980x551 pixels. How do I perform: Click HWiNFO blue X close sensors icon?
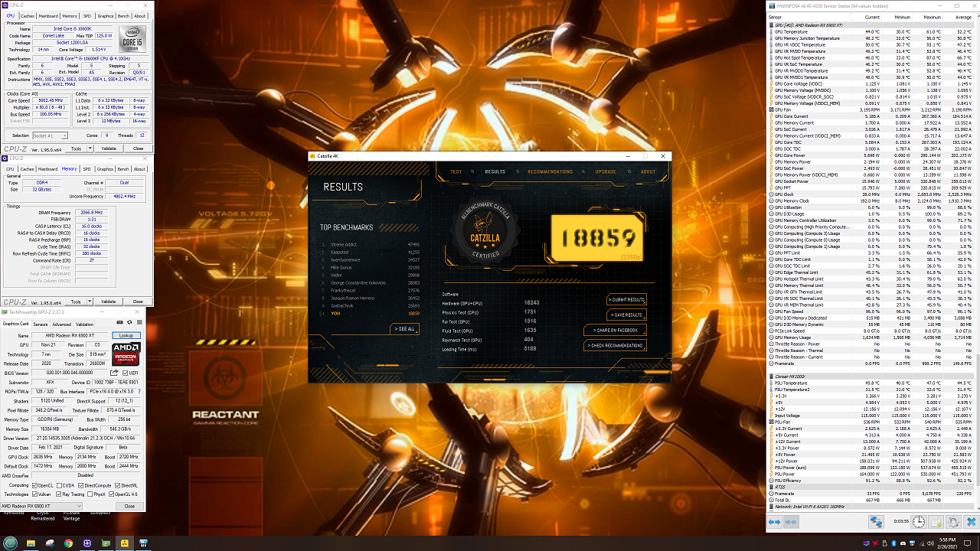pyautogui.click(x=972, y=522)
